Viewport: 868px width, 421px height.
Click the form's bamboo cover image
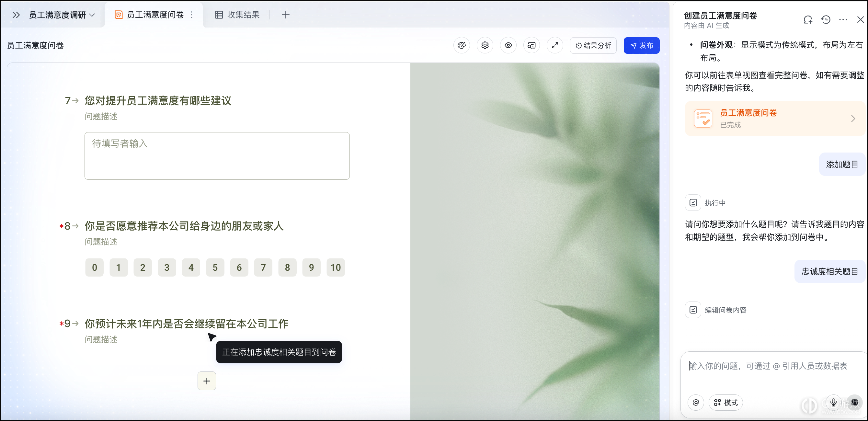pyautogui.click(x=535, y=241)
